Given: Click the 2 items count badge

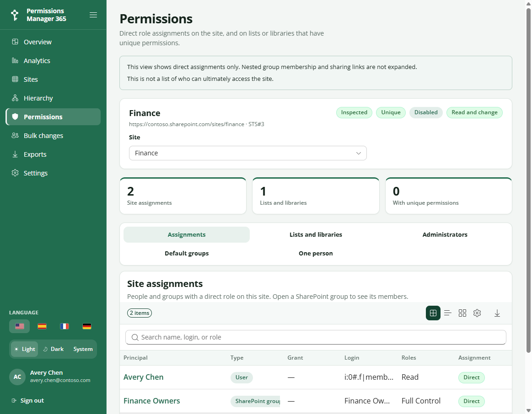Looking at the screenshot, I should (140, 313).
